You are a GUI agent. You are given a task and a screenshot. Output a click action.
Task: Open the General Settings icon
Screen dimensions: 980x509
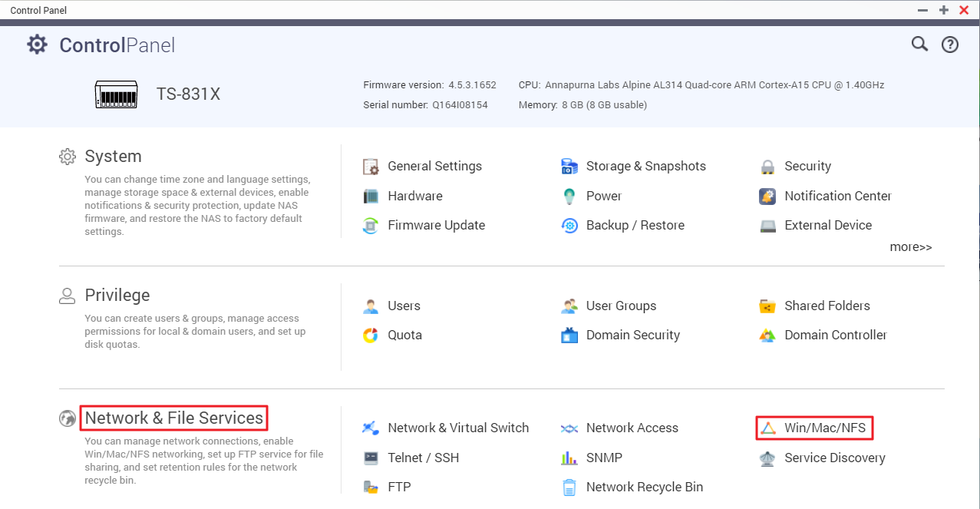pyautogui.click(x=371, y=167)
